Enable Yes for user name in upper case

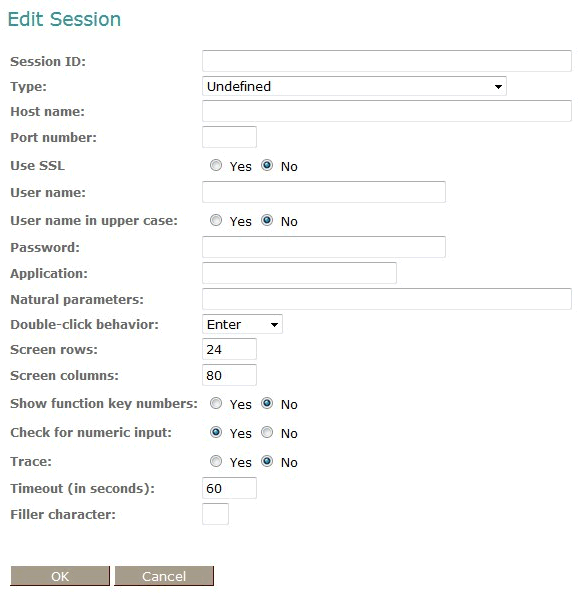216,220
